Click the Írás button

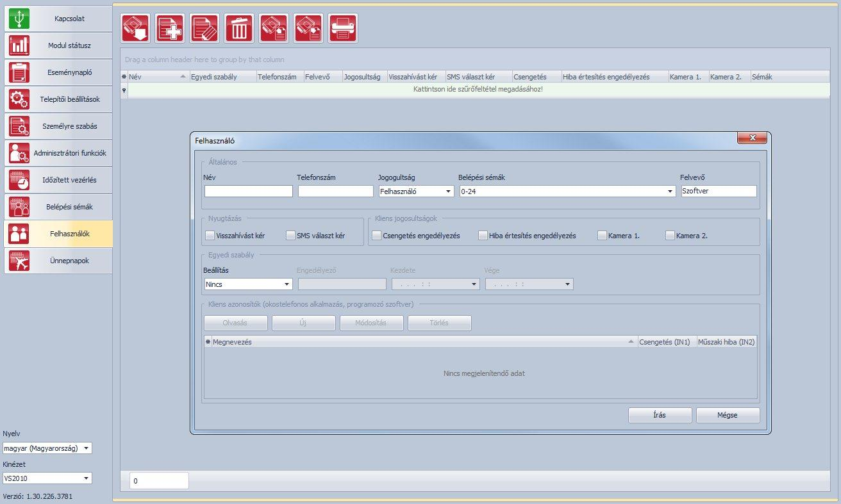click(x=660, y=415)
